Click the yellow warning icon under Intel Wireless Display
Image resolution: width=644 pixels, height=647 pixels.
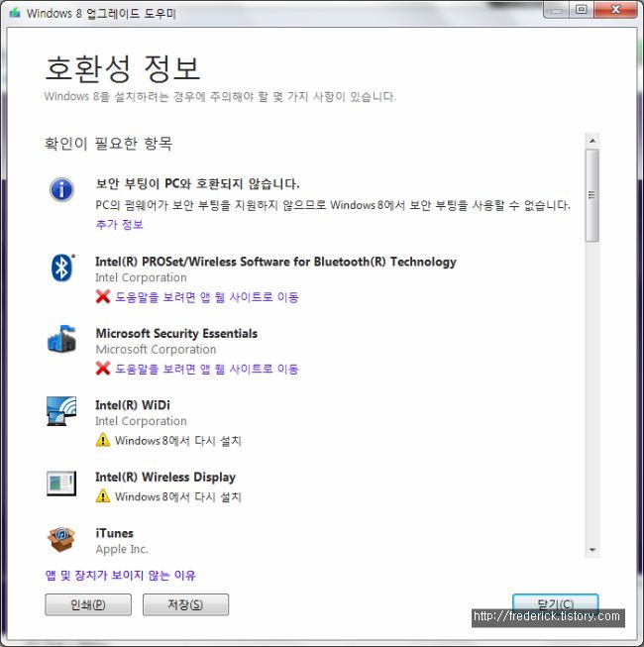103,495
